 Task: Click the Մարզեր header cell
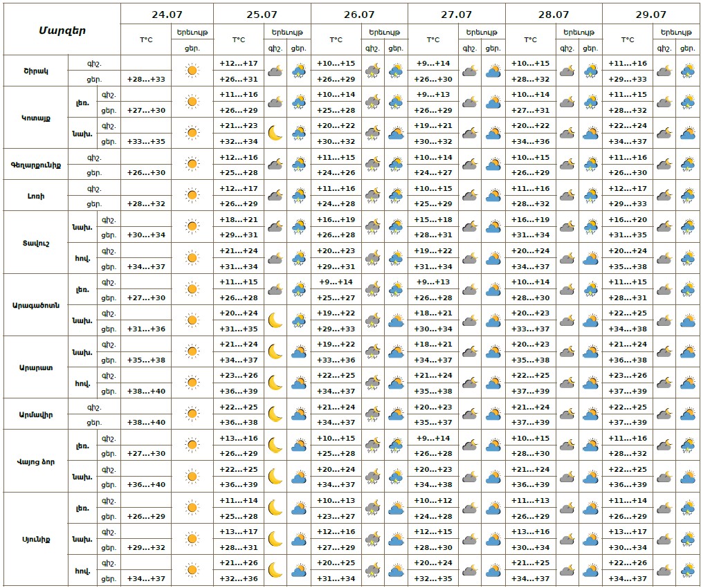point(62,30)
